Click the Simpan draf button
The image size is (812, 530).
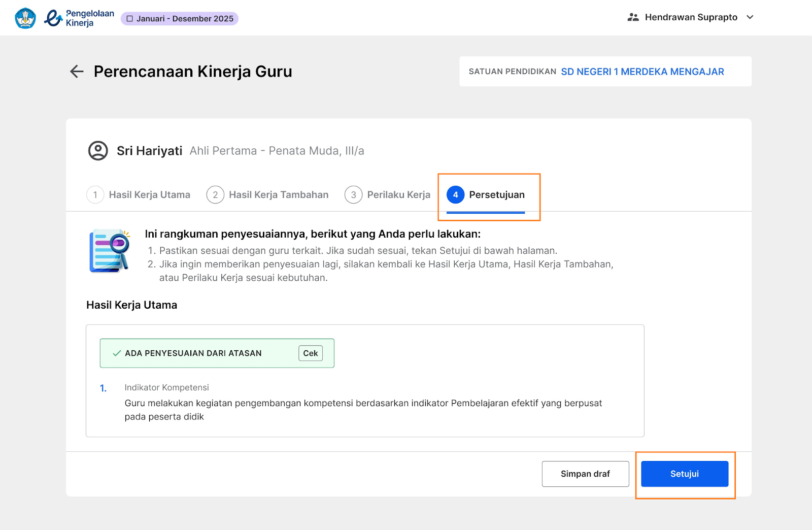(x=586, y=474)
